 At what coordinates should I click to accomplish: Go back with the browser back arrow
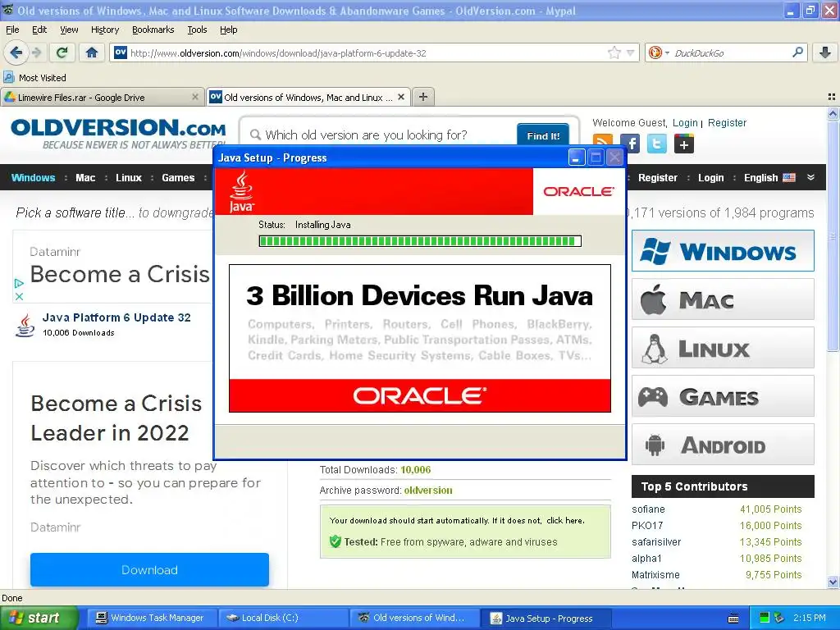tap(16, 52)
